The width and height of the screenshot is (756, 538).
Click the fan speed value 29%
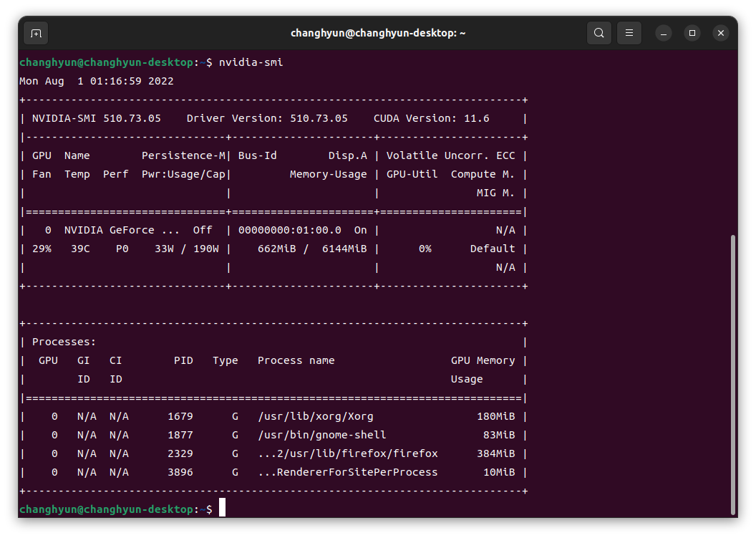(x=42, y=249)
